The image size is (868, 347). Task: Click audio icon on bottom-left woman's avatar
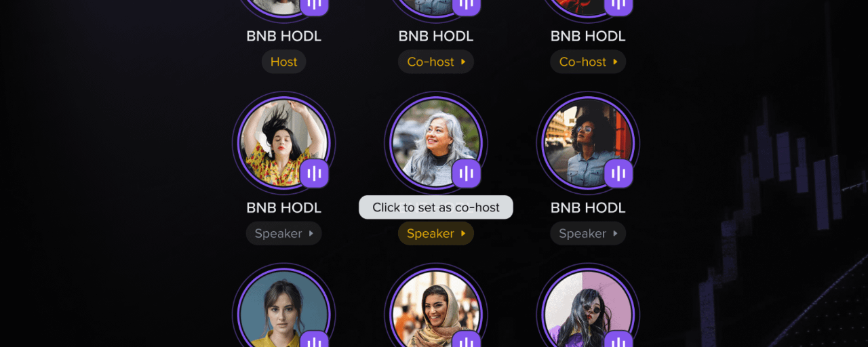(x=315, y=340)
